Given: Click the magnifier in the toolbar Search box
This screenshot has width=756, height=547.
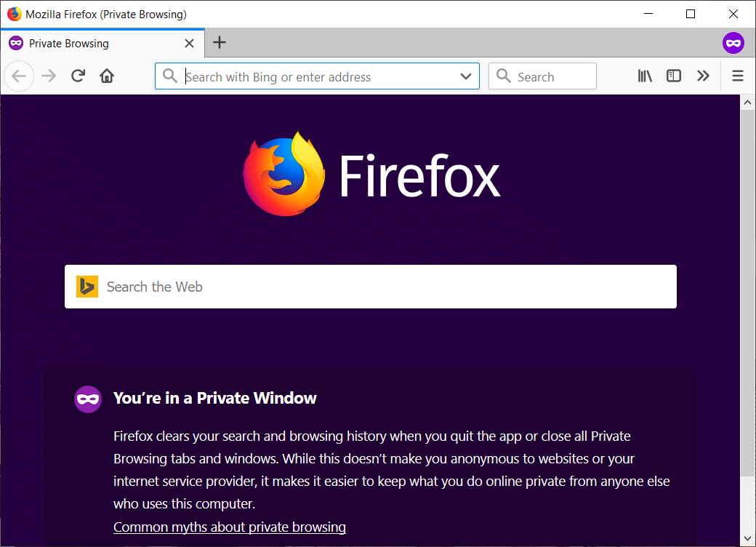Looking at the screenshot, I should coord(504,76).
